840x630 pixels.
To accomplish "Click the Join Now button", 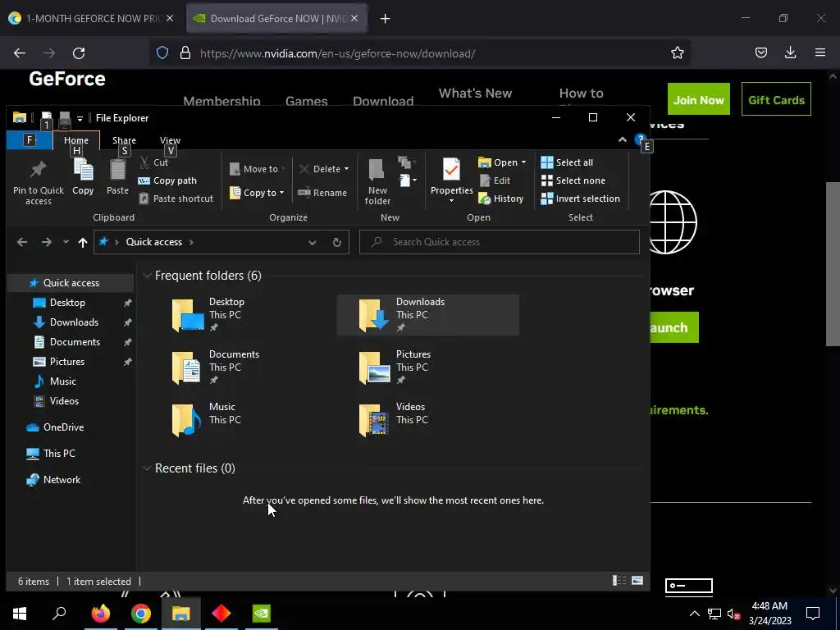I will point(699,99).
